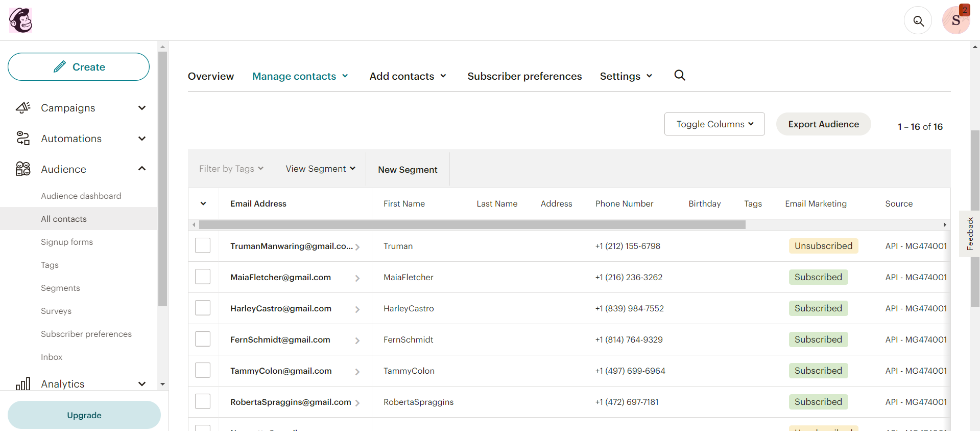Image resolution: width=980 pixels, height=431 pixels.
Task: Click the horizontal table scrollbar
Action: (x=472, y=225)
